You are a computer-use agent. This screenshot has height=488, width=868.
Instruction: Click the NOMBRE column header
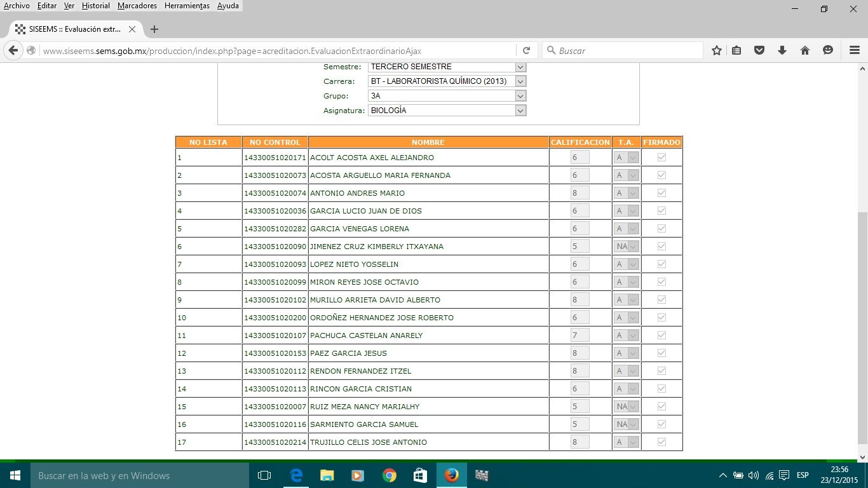[428, 142]
